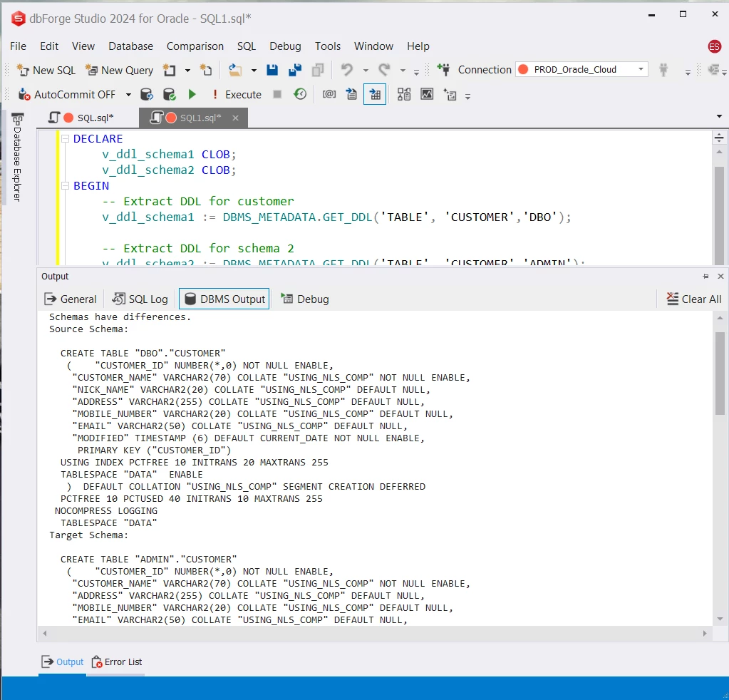Image resolution: width=729 pixels, height=700 pixels.
Task: Click the new document icon beside New Query
Action: click(x=169, y=71)
